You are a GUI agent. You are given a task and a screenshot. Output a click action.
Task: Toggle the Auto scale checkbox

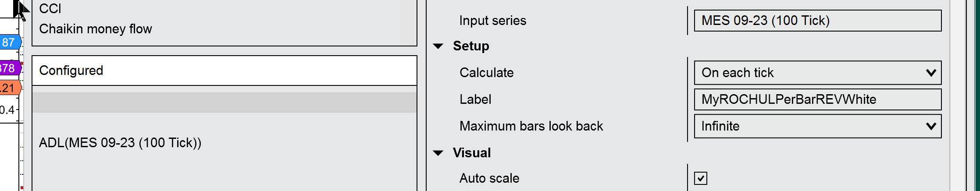[700, 178]
